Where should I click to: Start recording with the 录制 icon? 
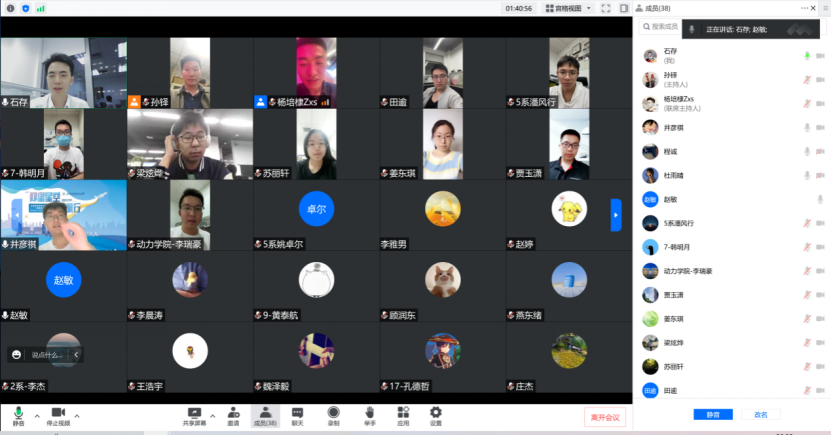(333, 412)
